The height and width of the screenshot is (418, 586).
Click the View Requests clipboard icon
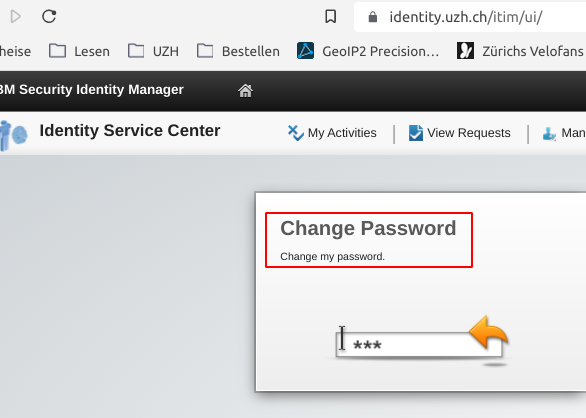coord(416,133)
